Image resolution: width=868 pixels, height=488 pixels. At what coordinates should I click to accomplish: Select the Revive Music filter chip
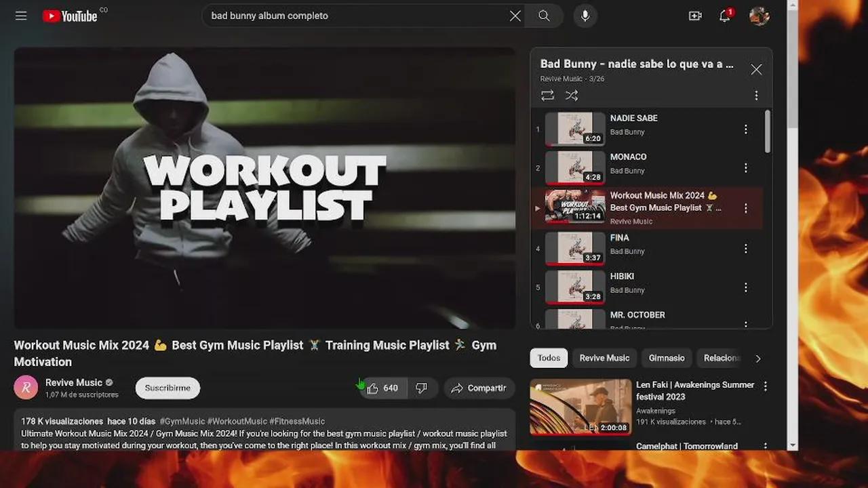point(604,358)
